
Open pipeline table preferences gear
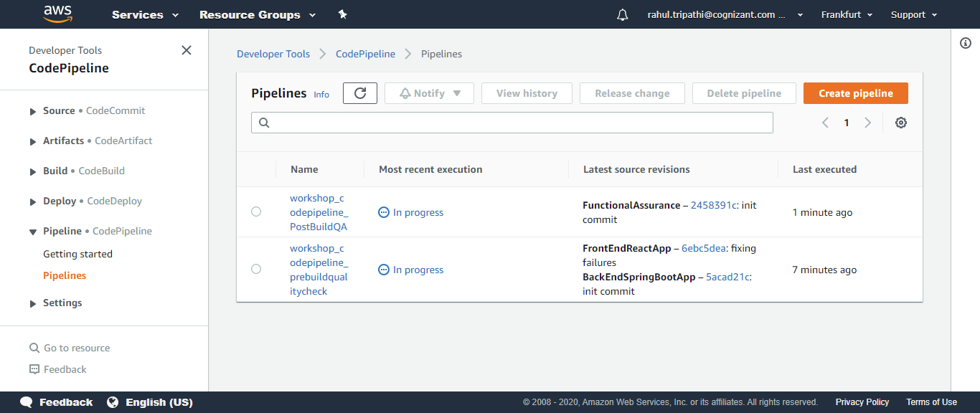[x=901, y=123]
